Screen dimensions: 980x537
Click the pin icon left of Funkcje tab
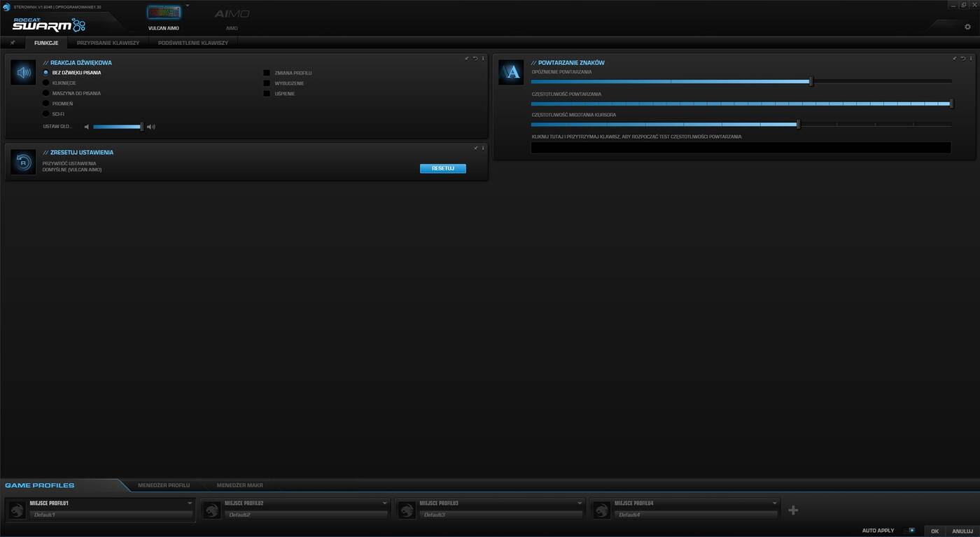point(12,43)
